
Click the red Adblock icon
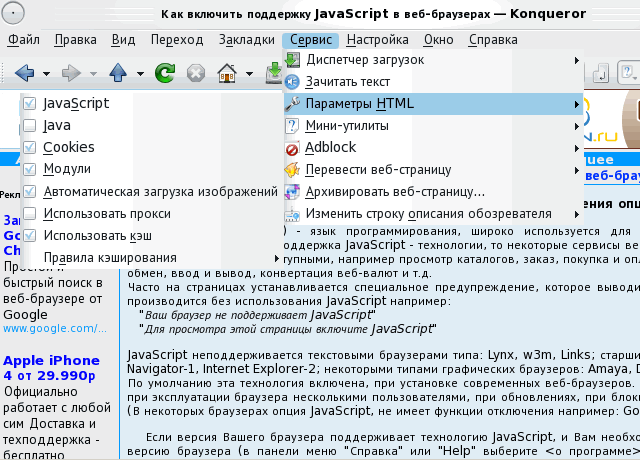292,149
